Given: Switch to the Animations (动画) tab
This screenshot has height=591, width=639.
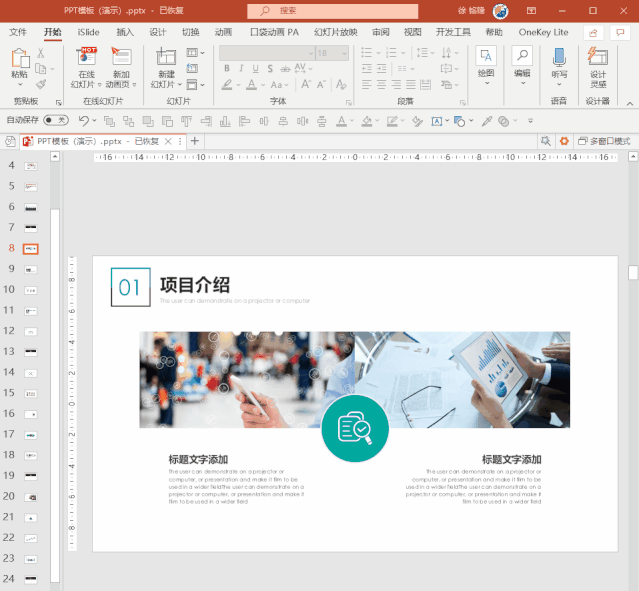Looking at the screenshot, I should coord(223,32).
